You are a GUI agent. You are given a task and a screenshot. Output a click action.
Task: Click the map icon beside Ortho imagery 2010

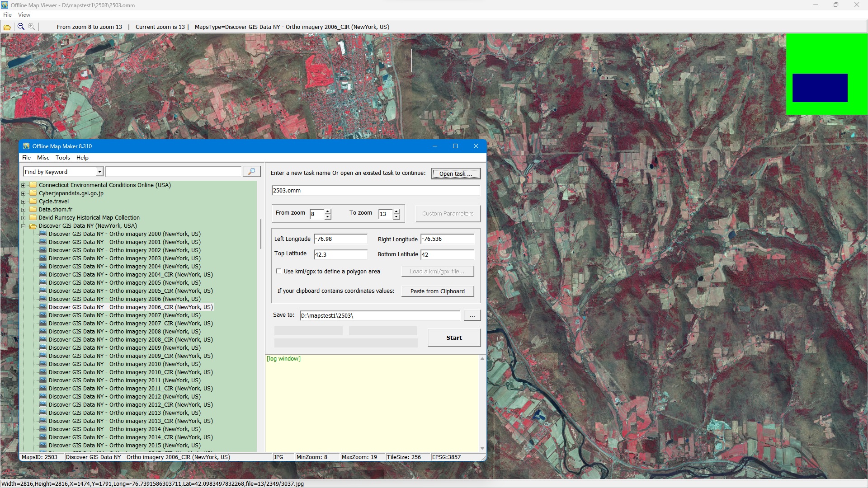pyautogui.click(x=43, y=364)
